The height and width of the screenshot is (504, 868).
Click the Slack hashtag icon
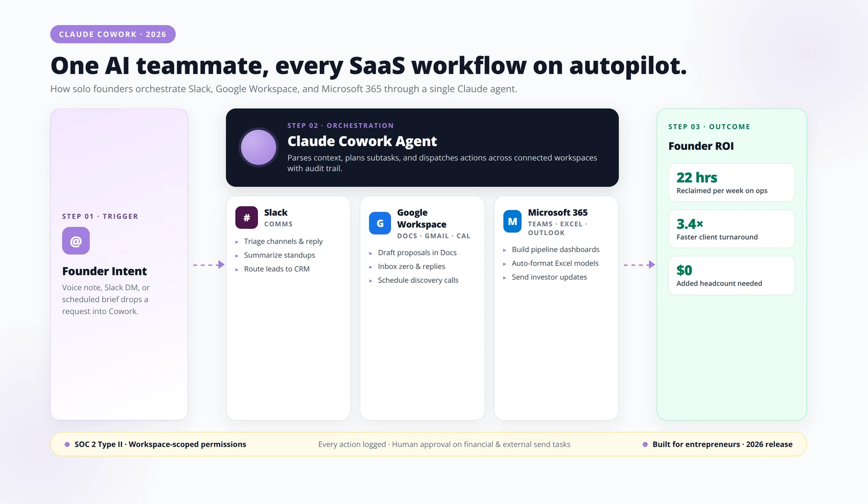246,218
